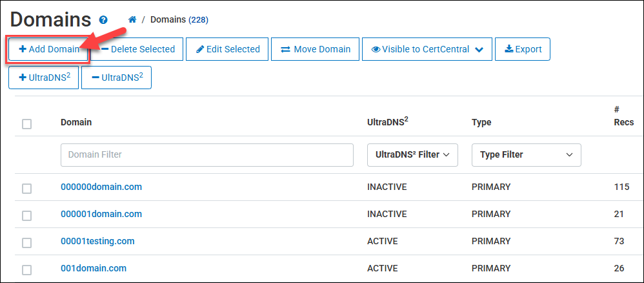Click Edit Selected pencil button
The image size is (644, 283).
pyautogui.click(x=227, y=49)
